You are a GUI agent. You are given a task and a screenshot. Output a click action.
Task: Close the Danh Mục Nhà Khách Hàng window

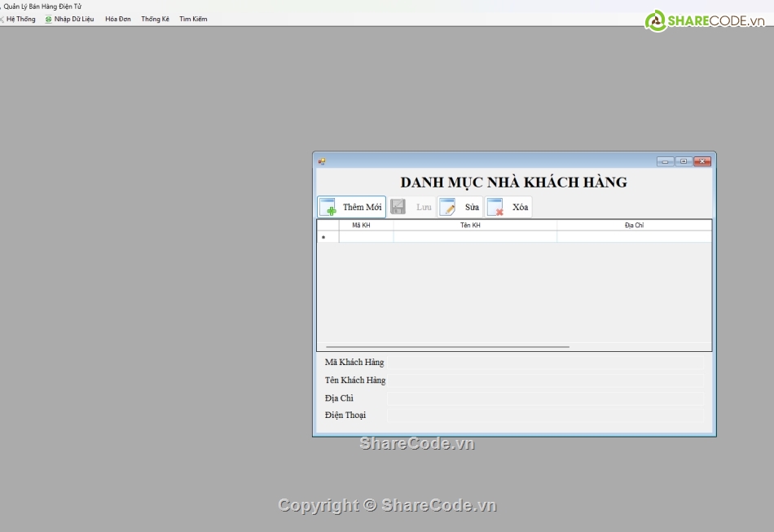702,161
